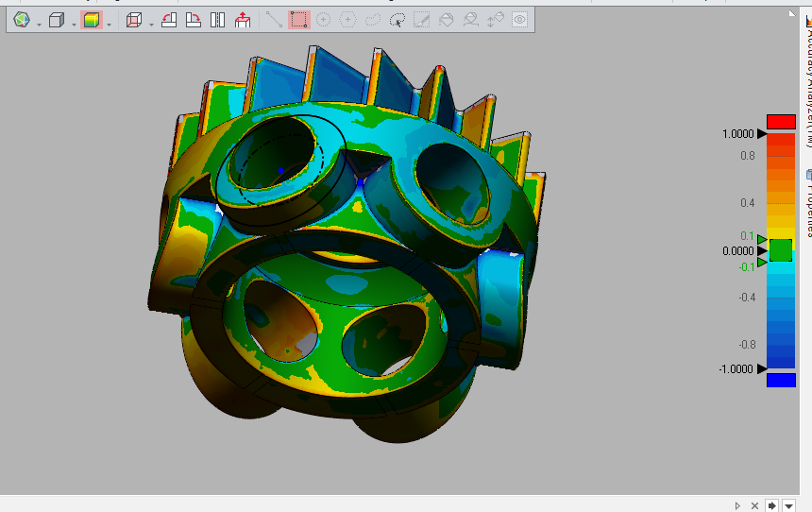Viewport: 812px width, 512px height.
Task: Toggle the visible-only eye selection icon
Action: pyautogui.click(x=519, y=20)
